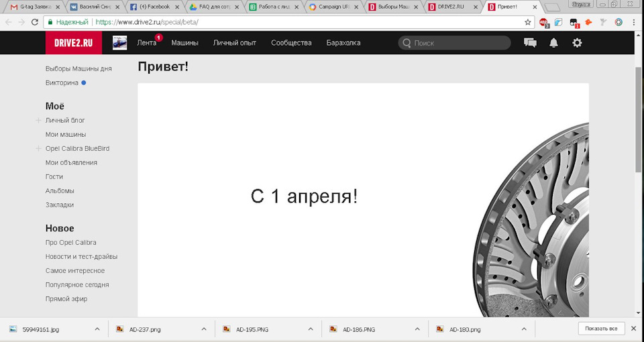Bookmark this page with the star icon
Viewport: 644px width, 342px height.
[528, 22]
